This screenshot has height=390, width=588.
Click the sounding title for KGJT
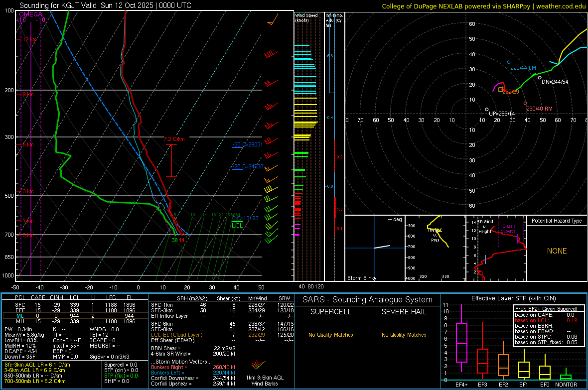click(105, 5)
